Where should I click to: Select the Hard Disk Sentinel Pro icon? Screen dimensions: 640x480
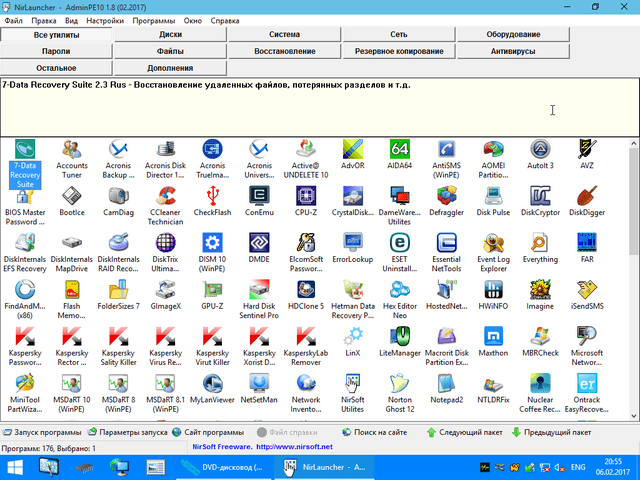click(x=259, y=290)
